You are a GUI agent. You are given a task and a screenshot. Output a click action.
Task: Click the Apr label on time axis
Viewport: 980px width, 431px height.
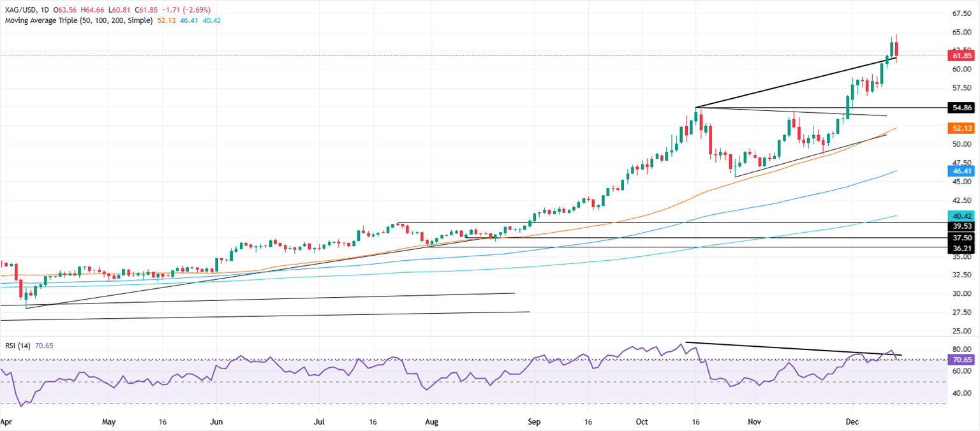(6, 422)
